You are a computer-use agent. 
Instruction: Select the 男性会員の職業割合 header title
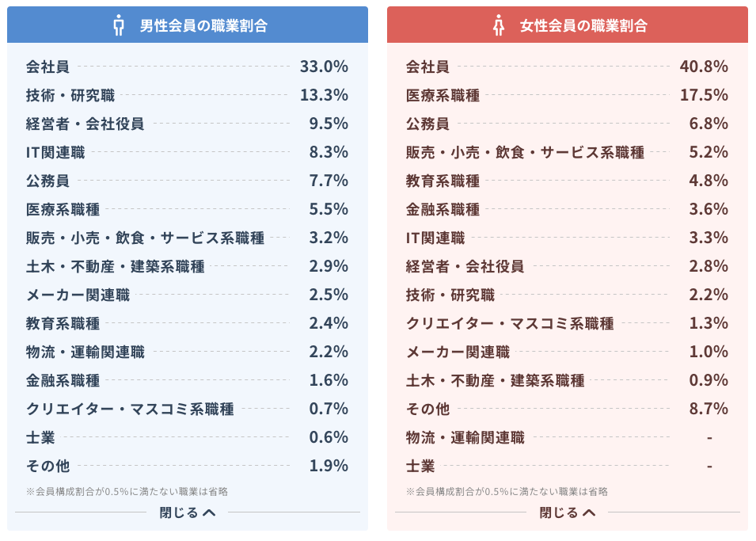coord(203,25)
